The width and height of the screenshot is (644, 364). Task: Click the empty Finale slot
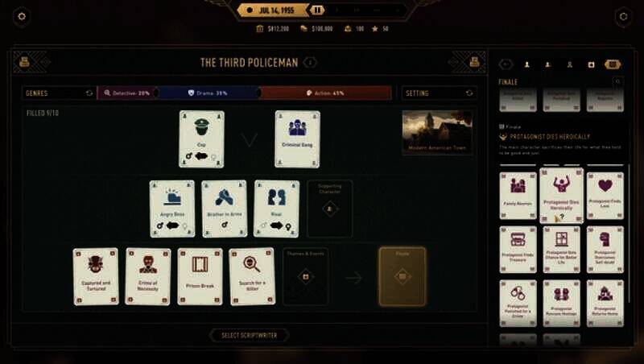[402, 276]
